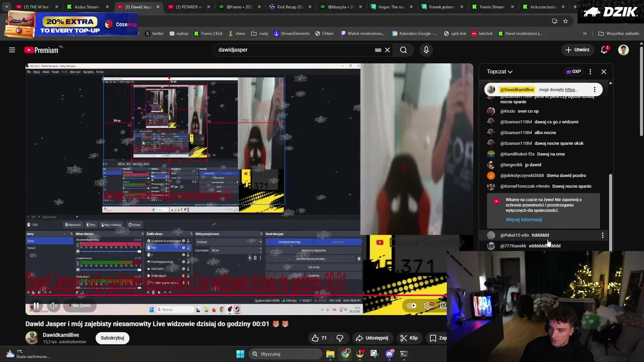Open StreamElements bookmark
644x362 pixels.
point(291,34)
